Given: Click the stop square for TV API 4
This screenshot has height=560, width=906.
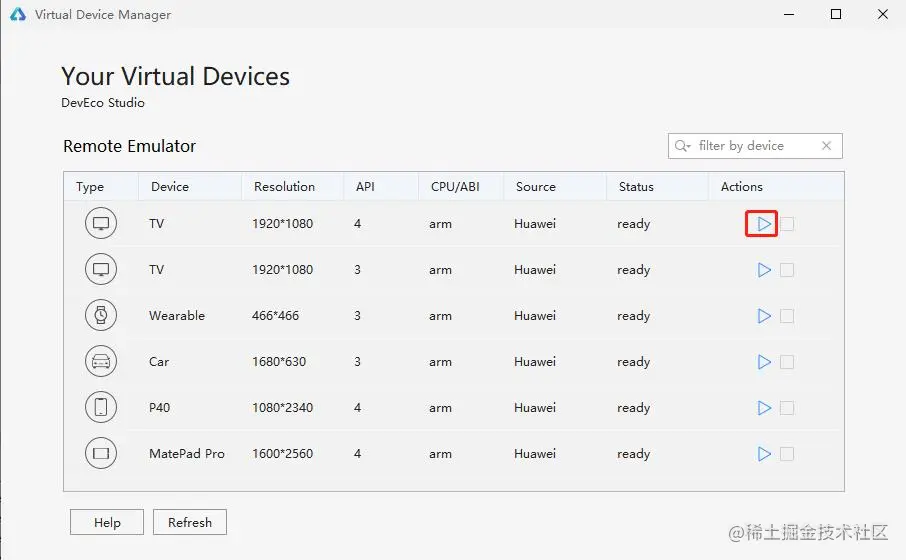Looking at the screenshot, I should click(787, 224).
